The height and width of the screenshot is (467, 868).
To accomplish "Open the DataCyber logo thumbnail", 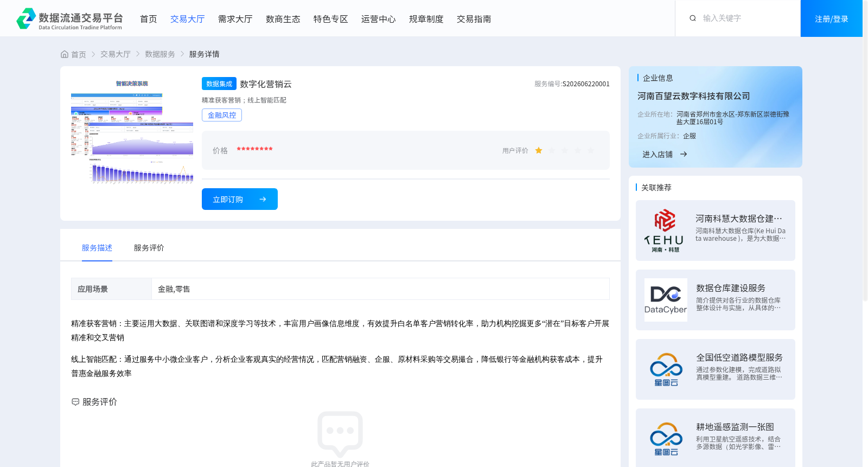I will pos(666,300).
